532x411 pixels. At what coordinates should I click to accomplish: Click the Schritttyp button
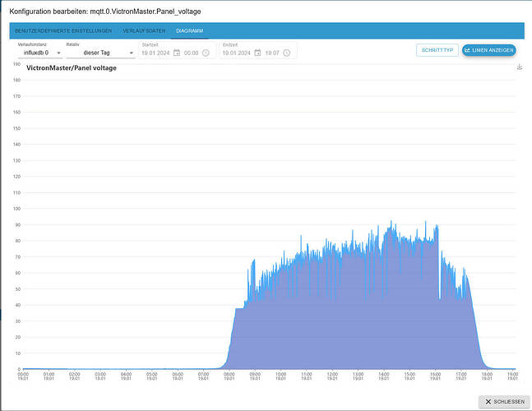pos(437,50)
